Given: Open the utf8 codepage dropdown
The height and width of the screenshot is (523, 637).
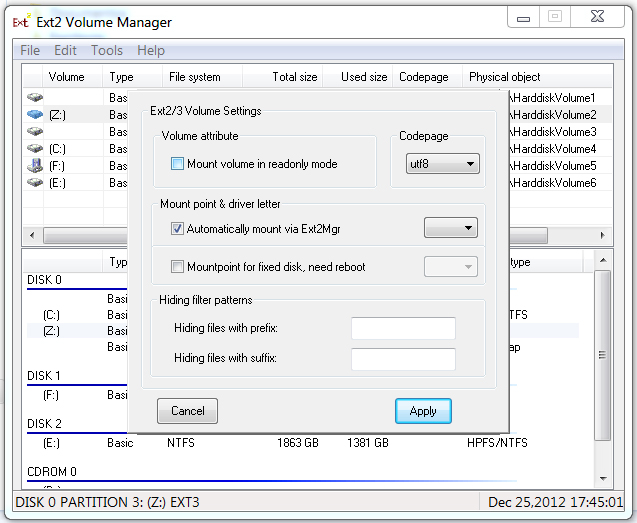Looking at the screenshot, I should click(x=443, y=164).
